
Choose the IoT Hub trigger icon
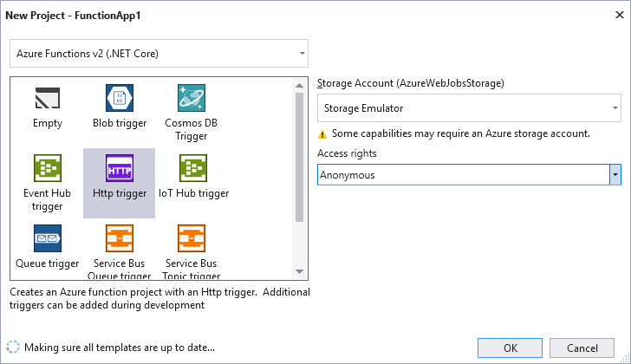tap(191, 167)
